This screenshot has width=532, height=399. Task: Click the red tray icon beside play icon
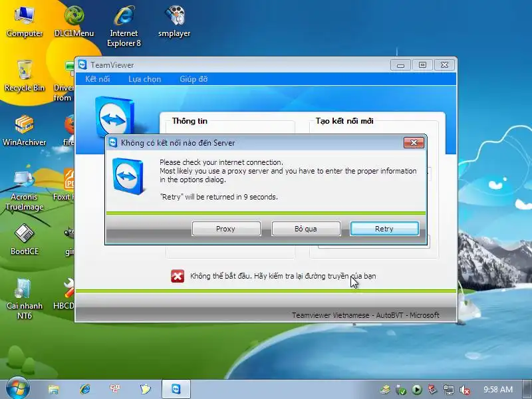(433, 390)
